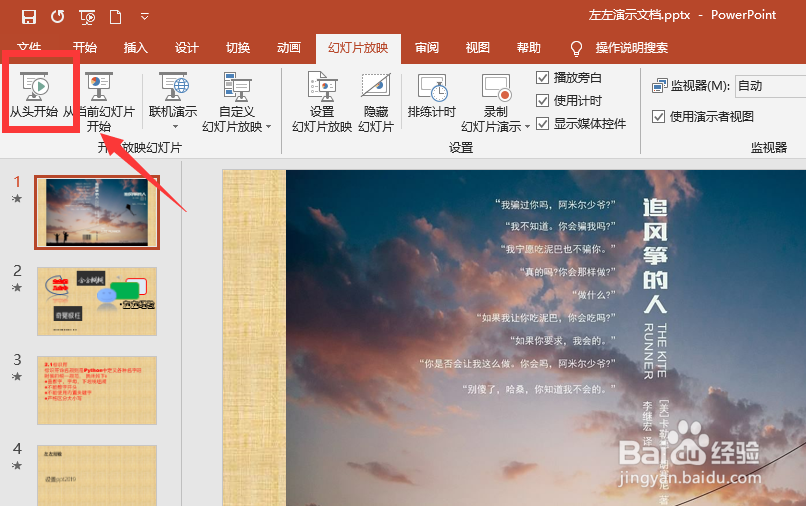Screen dimensions: 806x506
Task: Click the line “我骗过你吗，阿米尔少爷?” on slide
Action: point(555,205)
